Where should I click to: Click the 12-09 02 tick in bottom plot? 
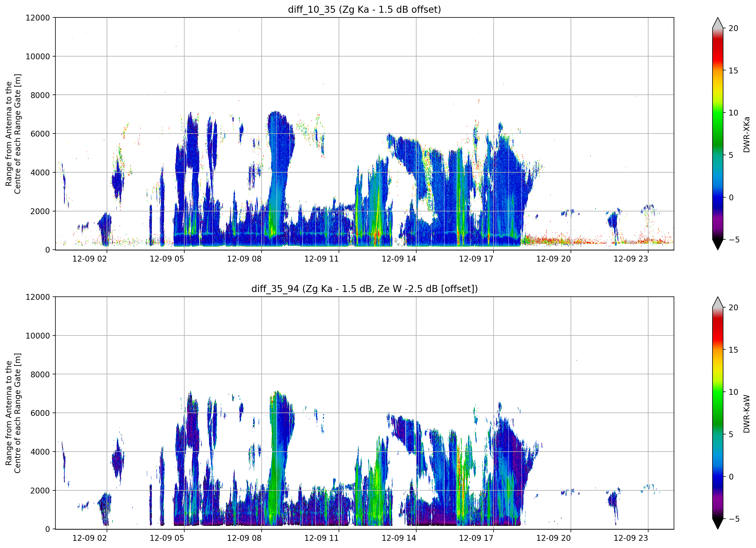point(90,538)
